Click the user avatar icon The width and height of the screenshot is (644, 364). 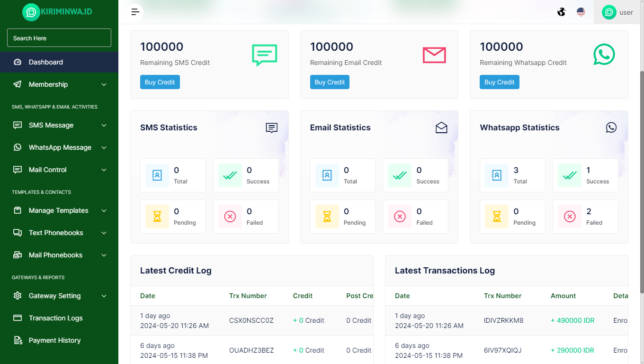tap(609, 12)
